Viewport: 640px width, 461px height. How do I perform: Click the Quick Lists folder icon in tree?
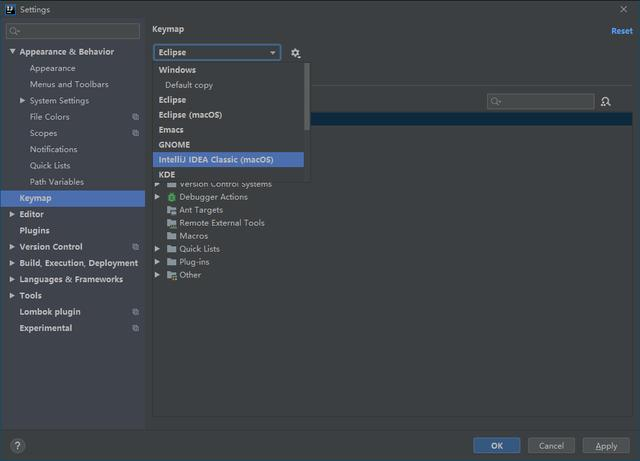[x=172, y=249]
